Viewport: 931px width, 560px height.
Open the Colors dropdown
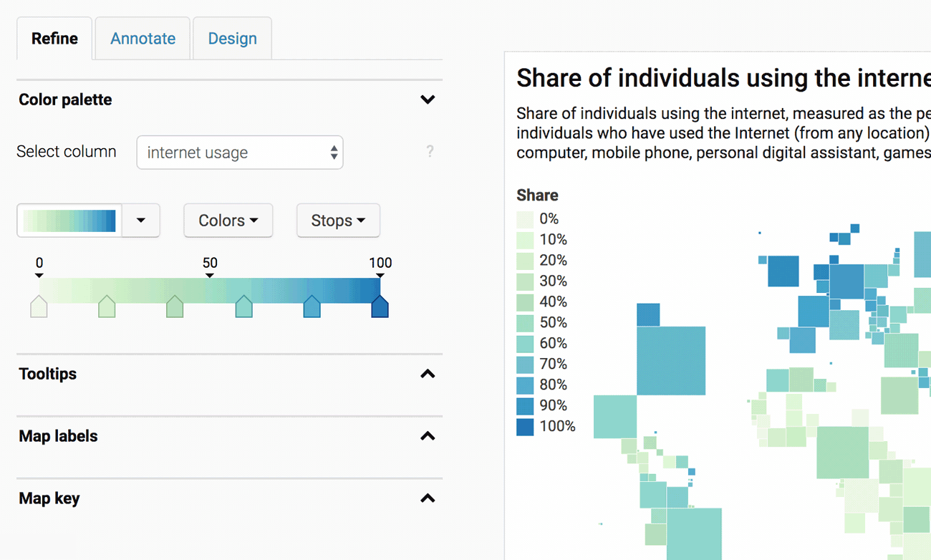point(228,221)
